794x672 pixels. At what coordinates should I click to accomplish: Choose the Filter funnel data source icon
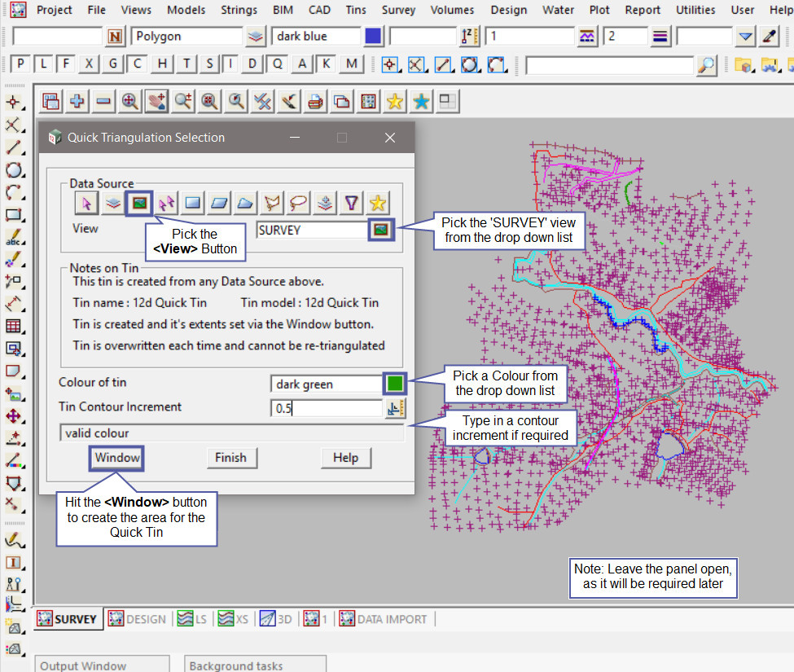pos(350,202)
